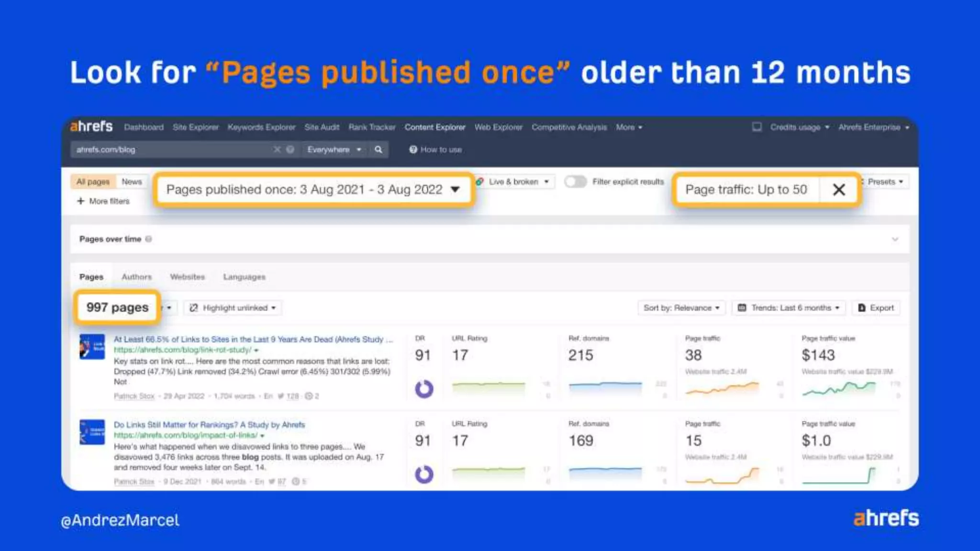The image size is (980, 551).
Task: Open Rank Tracker
Action: coord(372,127)
